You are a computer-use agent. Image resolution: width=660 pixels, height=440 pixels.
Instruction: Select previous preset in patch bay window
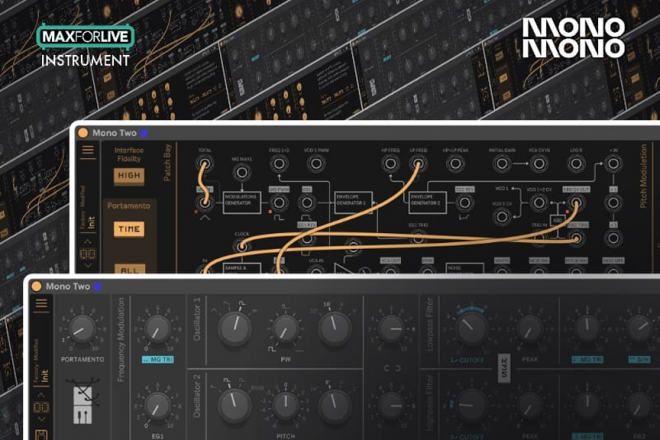point(88,242)
